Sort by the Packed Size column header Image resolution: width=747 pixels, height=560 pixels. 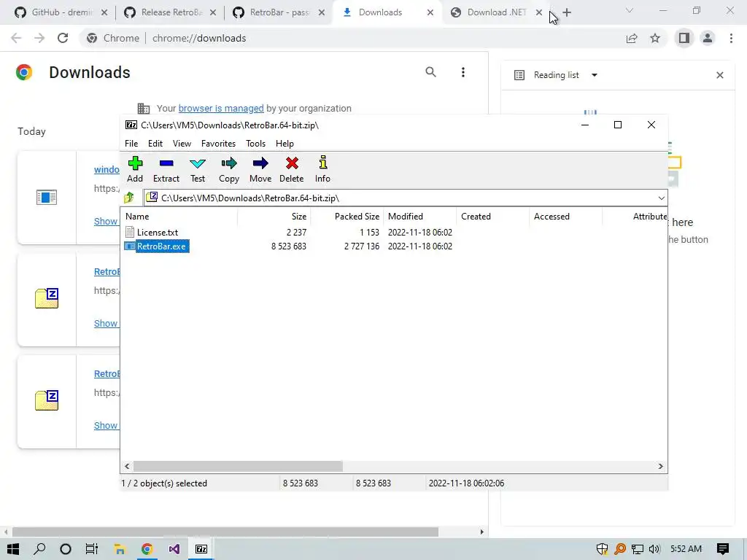click(347, 216)
